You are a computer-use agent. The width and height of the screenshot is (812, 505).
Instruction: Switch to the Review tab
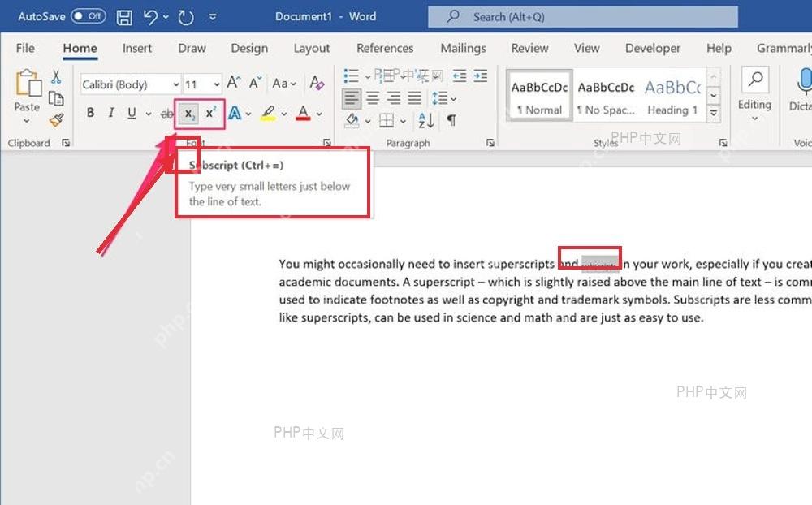(529, 48)
